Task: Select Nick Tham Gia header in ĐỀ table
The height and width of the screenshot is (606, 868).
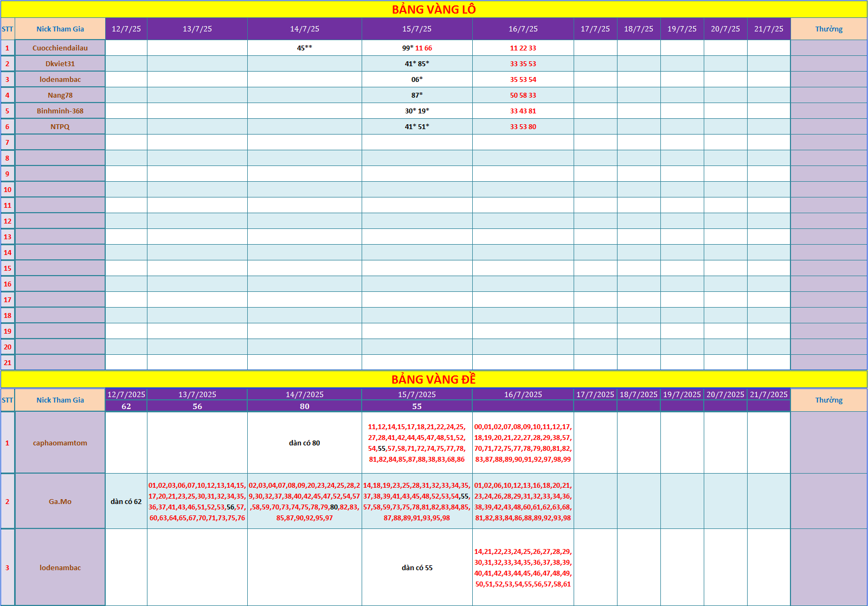Action: tap(60, 400)
